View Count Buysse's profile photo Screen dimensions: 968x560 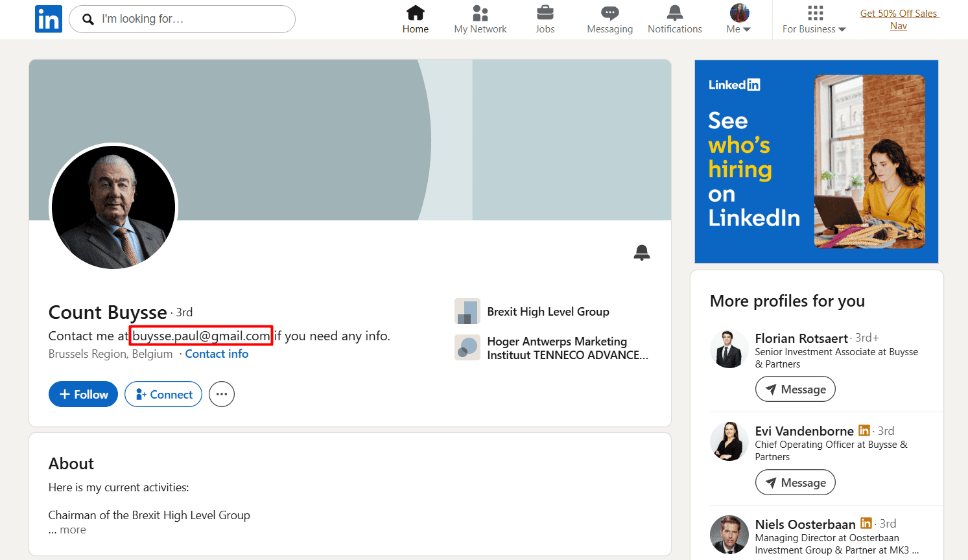pyautogui.click(x=113, y=207)
